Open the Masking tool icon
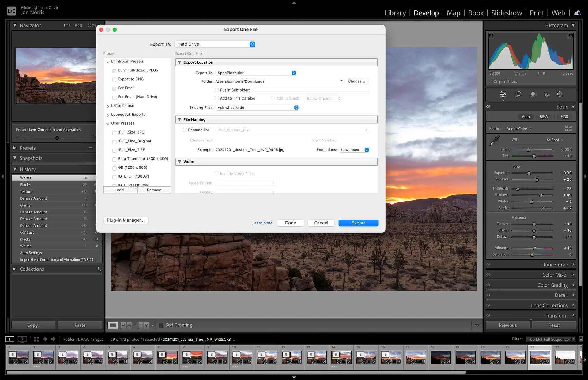Viewport: 588px width, 380px height. pyautogui.click(x=560, y=94)
